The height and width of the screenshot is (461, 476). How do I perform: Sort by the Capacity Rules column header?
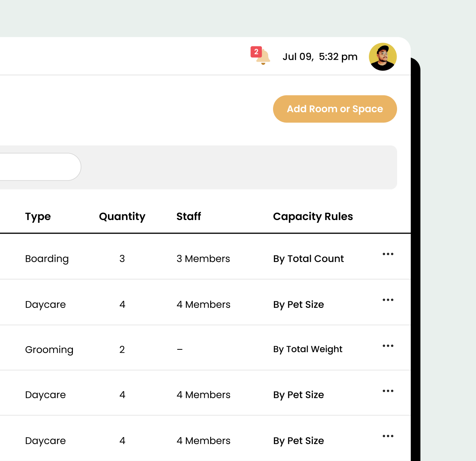click(313, 216)
